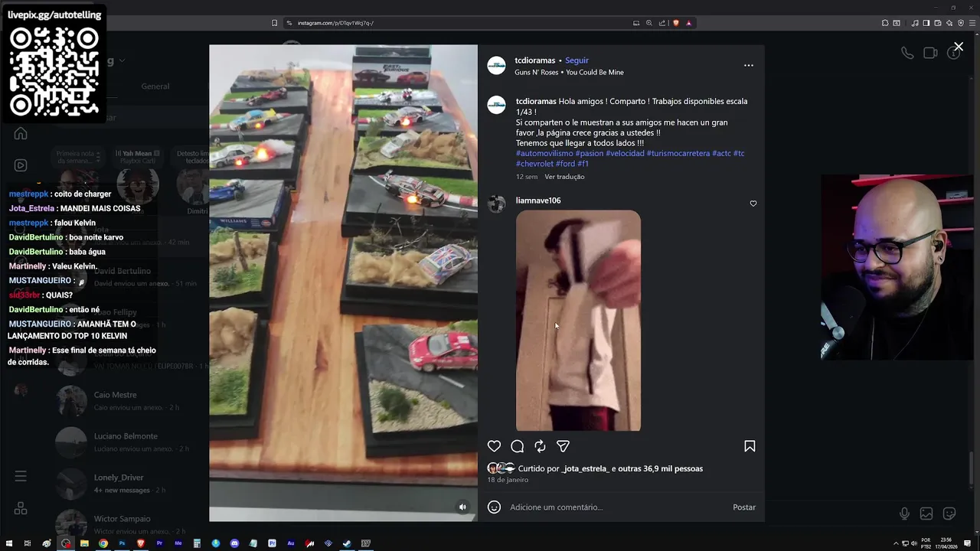Open #chevrolet hashtag

pos(534,164)
